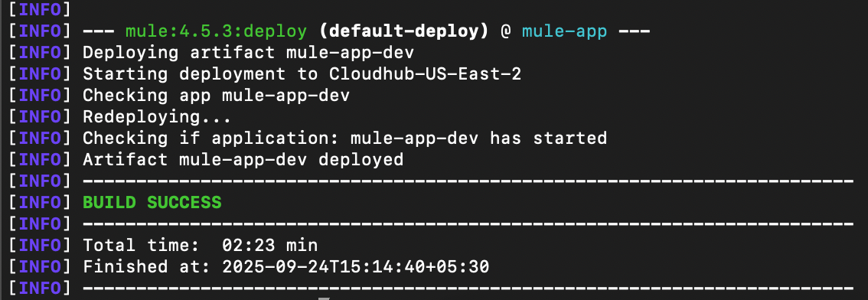Click 'Artifact mule-app-dev deployed' line
This screenshot has height=300, width=868.
pos(243,159)
